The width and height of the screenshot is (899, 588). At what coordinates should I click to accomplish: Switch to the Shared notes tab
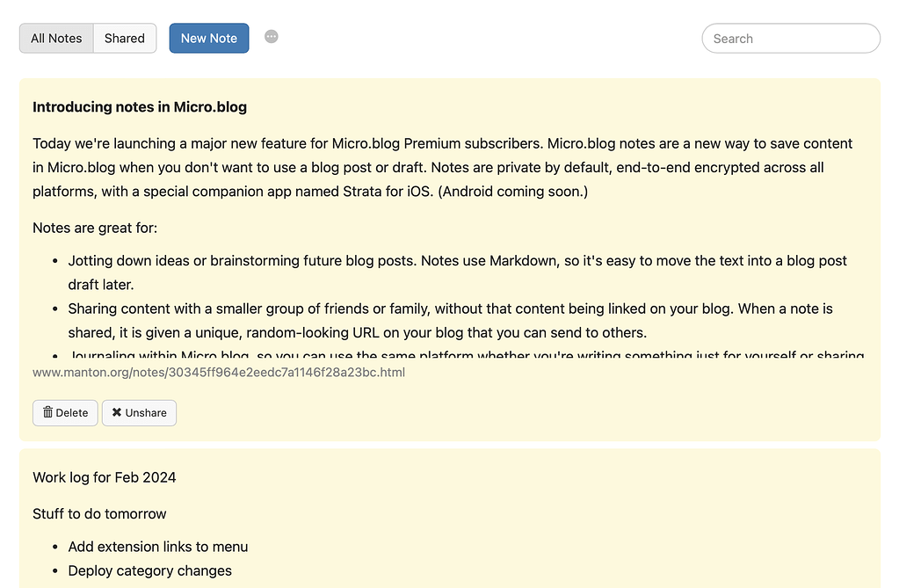124,38
